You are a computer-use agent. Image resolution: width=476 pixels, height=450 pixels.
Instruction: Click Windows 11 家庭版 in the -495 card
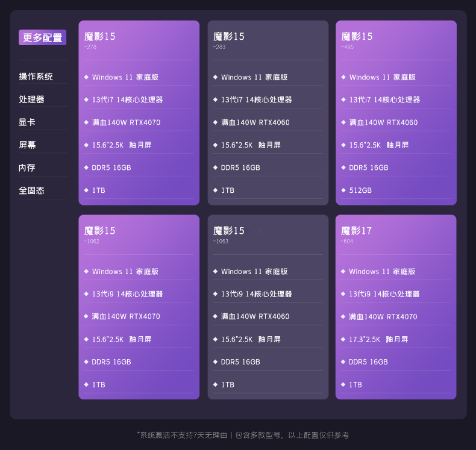coord(383,77)
